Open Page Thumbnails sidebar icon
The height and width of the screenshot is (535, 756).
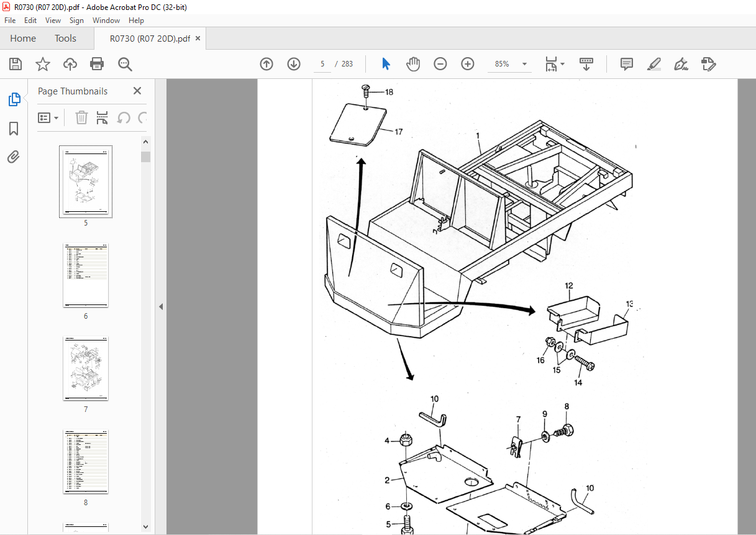click(x=14, y=99)
